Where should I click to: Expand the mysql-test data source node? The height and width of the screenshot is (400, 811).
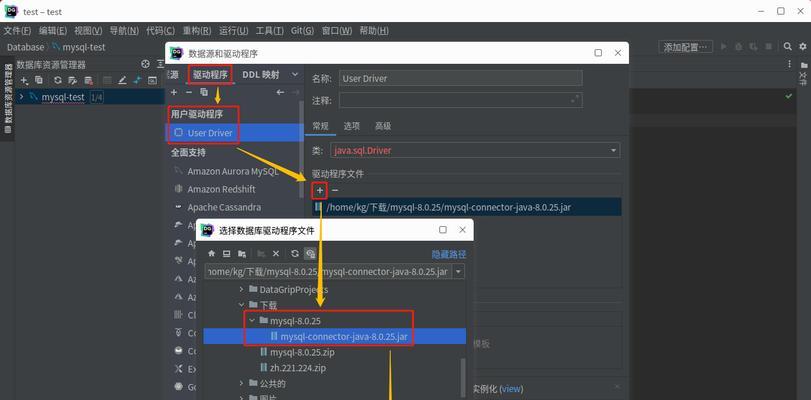[21, 97]
